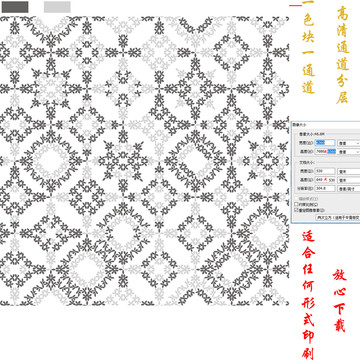Image resolution: width=360 pixels, height=360 pixels.
Task: Click the pixel width input field
Action: click(x=325, y=143)
